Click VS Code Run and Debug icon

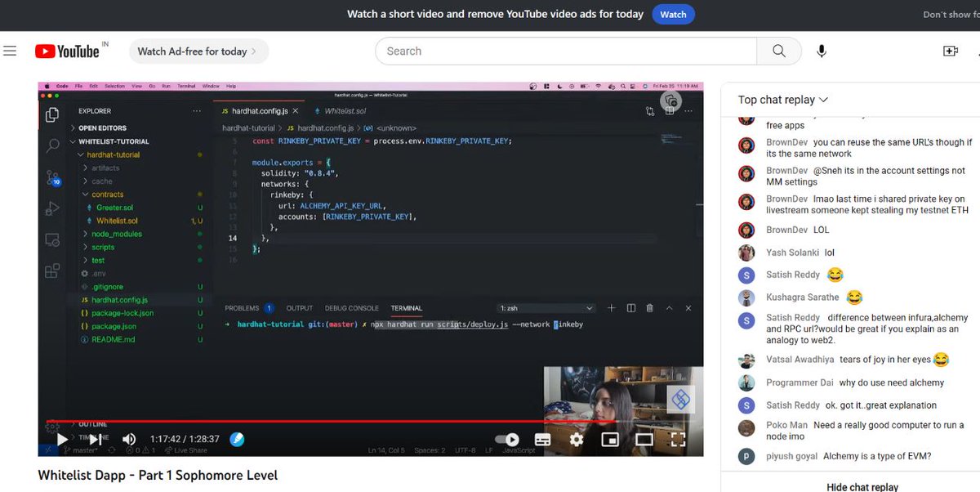pyautogui.click(x=52, y=208)
